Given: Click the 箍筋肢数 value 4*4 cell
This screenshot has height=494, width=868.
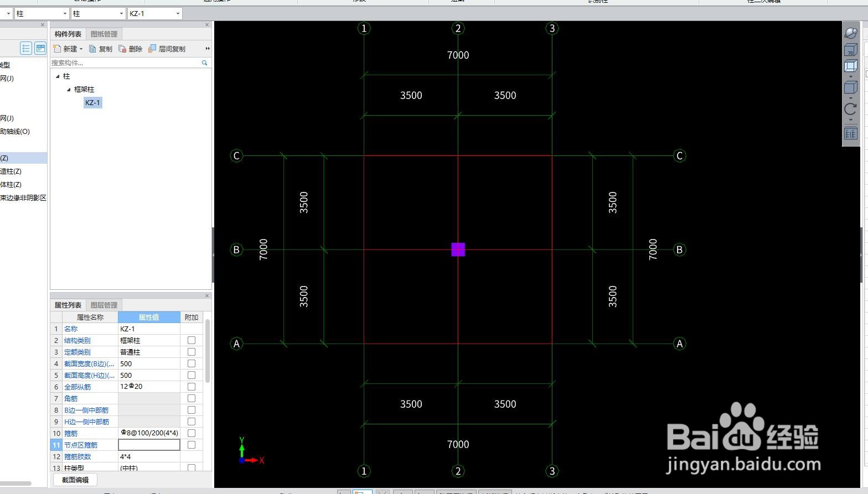Looking at the screenshot, I should coord(149,456).
